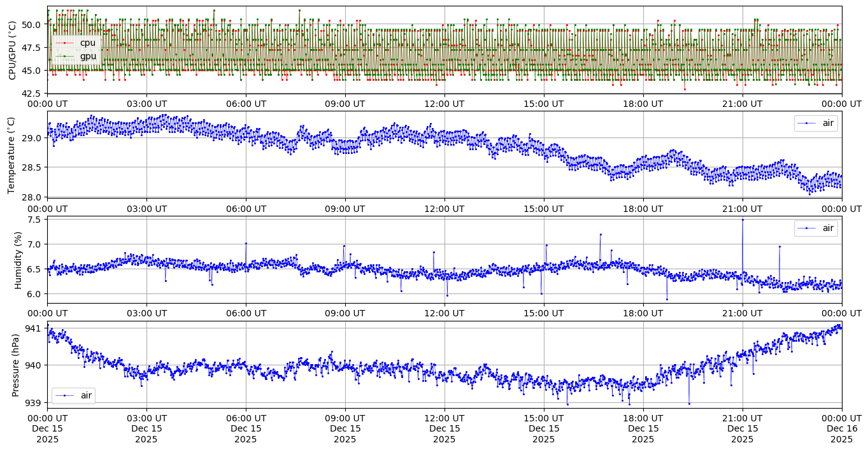Click 09:00 UT tick below Pressure chart
Image resolution: width=868 pixels, height=450 pixels.
(345, 418)
